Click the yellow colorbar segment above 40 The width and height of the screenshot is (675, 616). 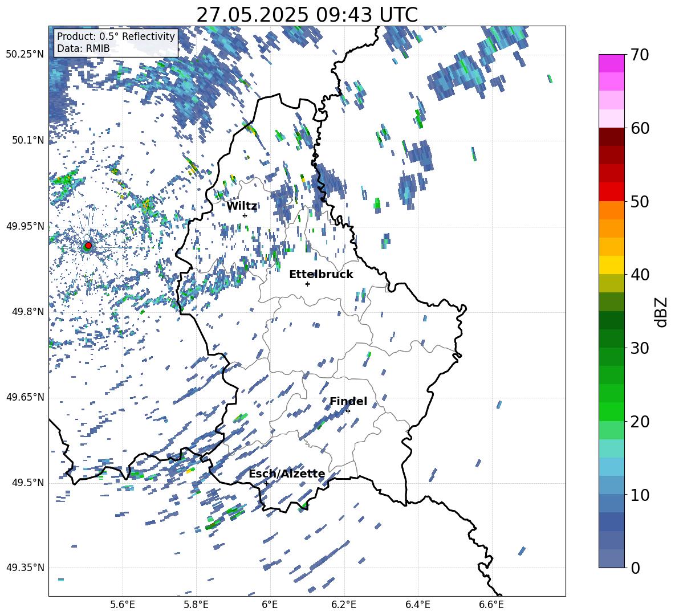611,265
